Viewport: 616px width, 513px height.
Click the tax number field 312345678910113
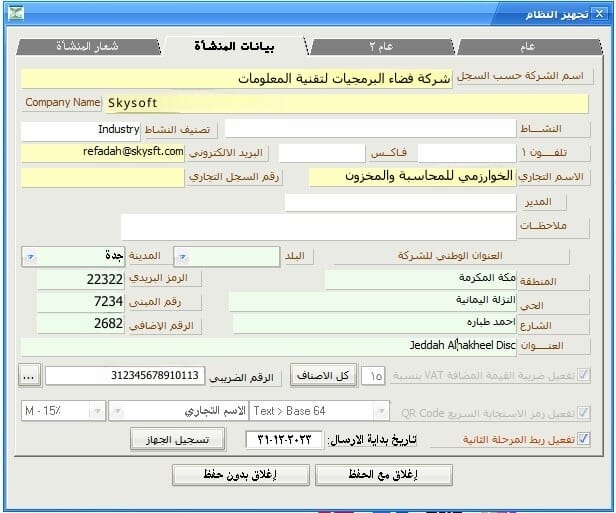(125, 376)
